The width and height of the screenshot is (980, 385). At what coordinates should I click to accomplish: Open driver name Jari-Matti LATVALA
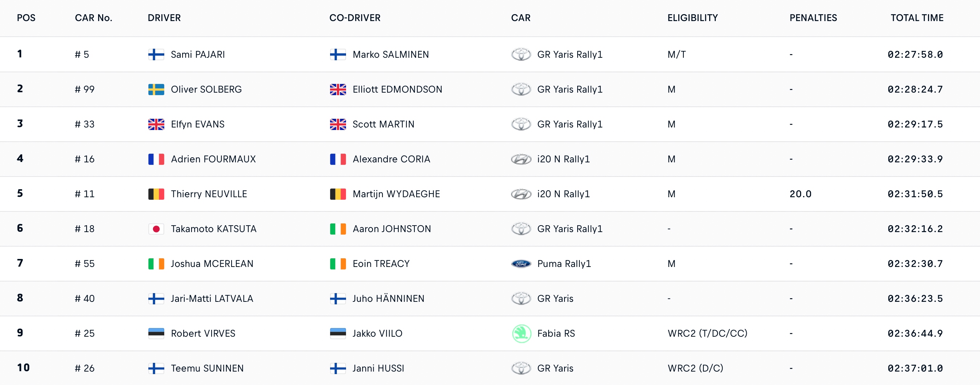tap(212, 298)
